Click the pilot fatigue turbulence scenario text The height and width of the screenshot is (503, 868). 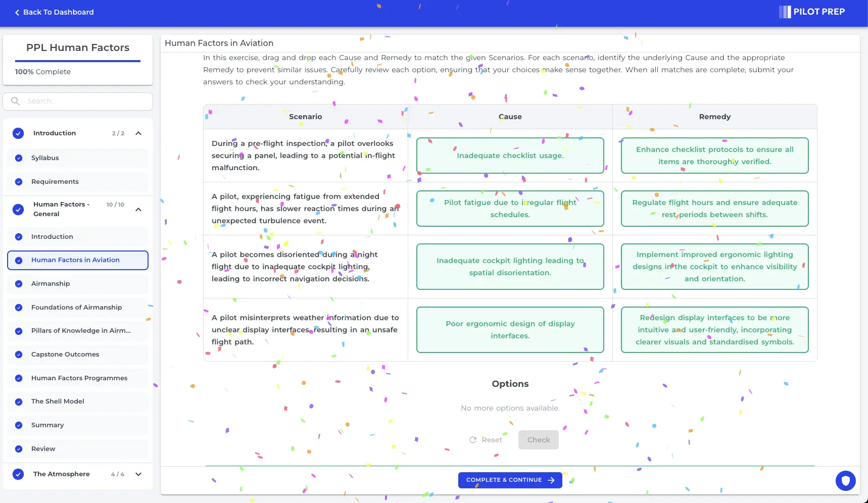coord(305,209)
